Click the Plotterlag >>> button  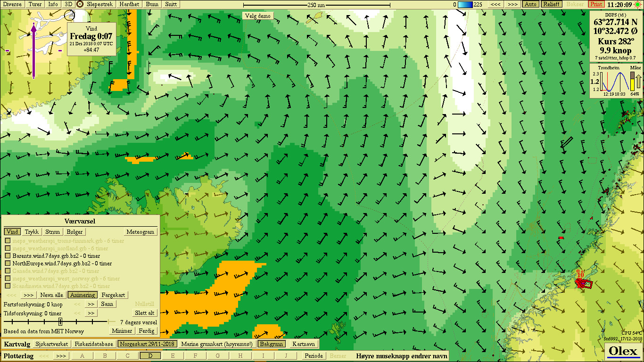coord(61,356)
